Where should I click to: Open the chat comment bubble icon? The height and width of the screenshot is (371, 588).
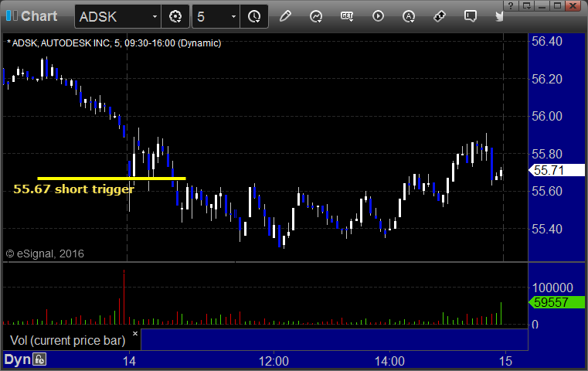pyautogui.click(x=471, y=16)
